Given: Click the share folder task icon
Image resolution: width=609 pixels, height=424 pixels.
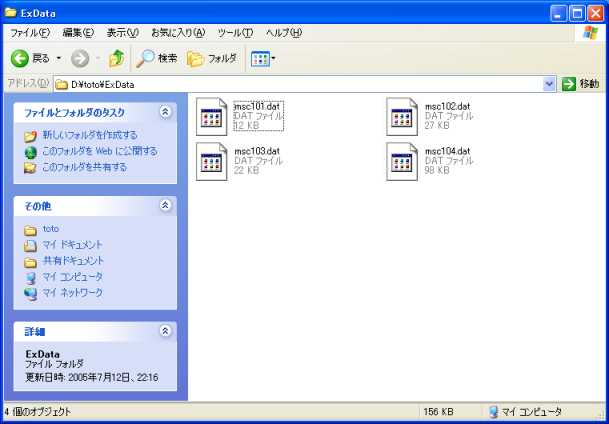Looking at the screenshot, I should (x=30, y=168).
